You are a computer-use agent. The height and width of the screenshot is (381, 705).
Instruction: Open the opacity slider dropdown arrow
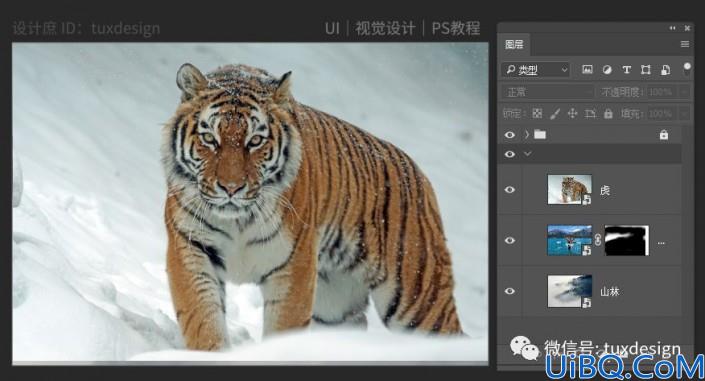click(x=683, y=92)
